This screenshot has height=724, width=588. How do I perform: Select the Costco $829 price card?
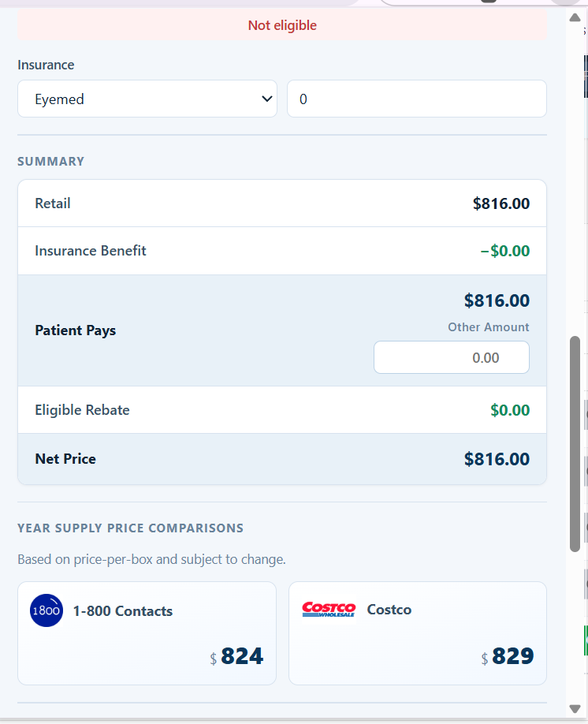(x=417, y=633)
